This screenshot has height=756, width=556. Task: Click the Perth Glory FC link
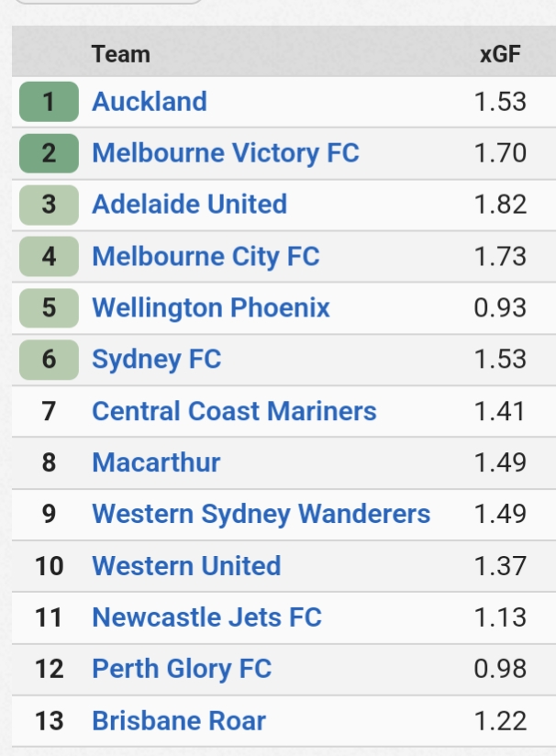click(182, 668)
